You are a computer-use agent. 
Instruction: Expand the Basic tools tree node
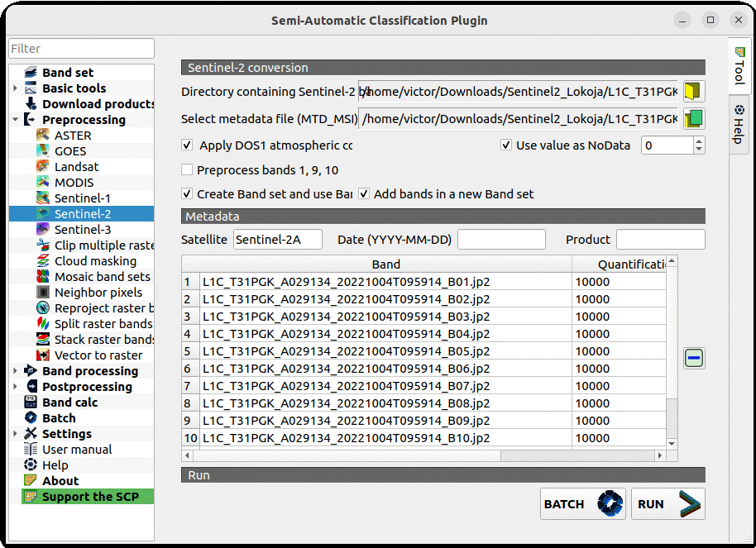click(15, 88)
